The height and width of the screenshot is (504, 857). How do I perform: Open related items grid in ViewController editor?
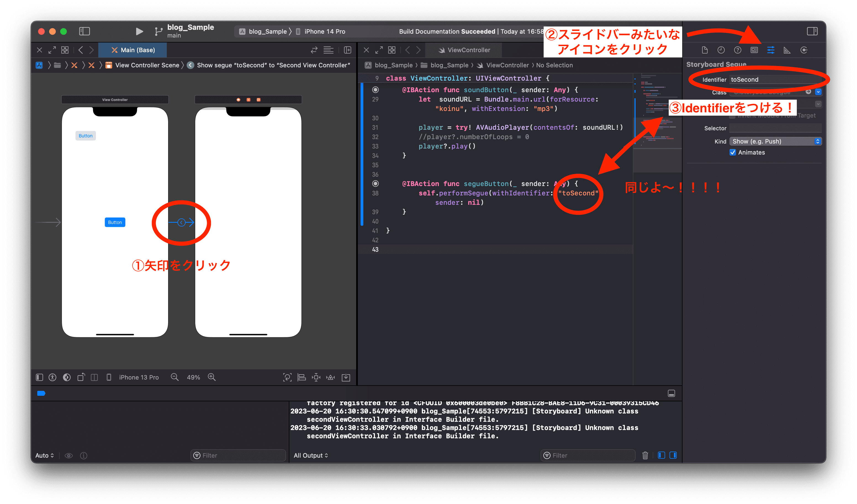(392, 50)
